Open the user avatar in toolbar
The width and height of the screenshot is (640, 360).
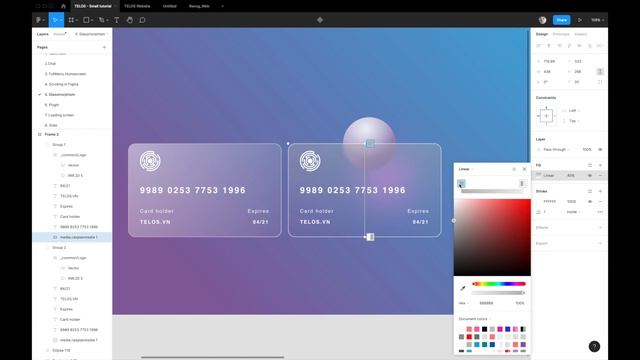542,20
